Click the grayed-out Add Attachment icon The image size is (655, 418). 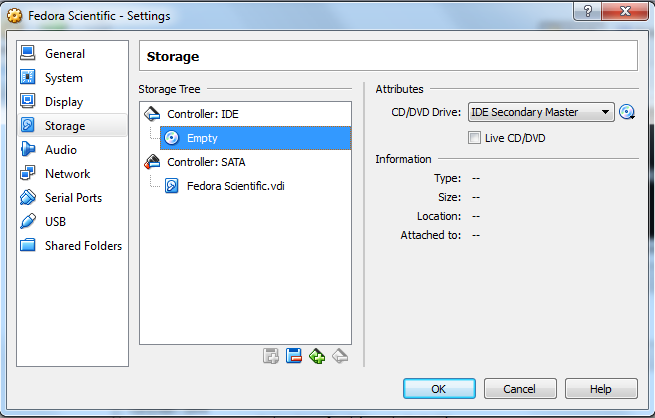point(270,355)
